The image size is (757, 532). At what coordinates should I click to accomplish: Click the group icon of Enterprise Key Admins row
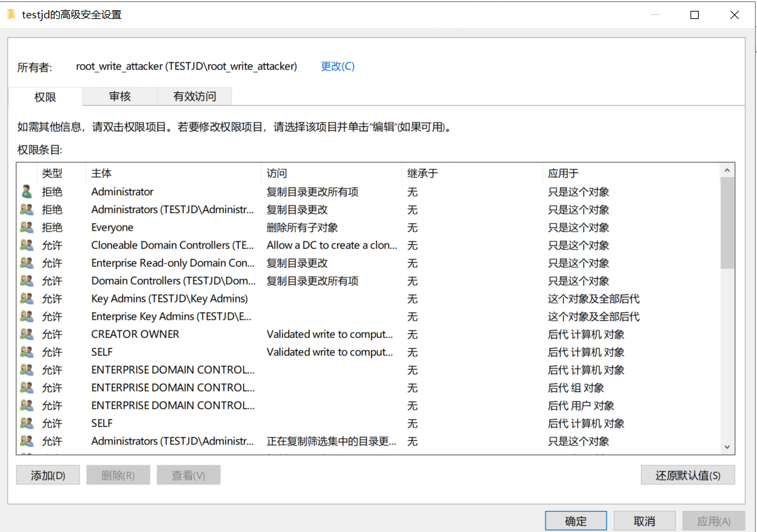[26, 317]
